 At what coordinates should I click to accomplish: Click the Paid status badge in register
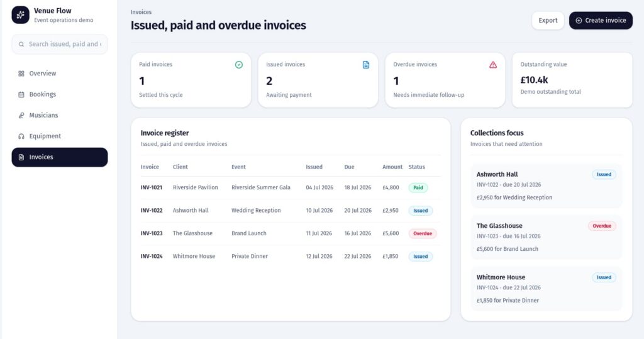418,187
